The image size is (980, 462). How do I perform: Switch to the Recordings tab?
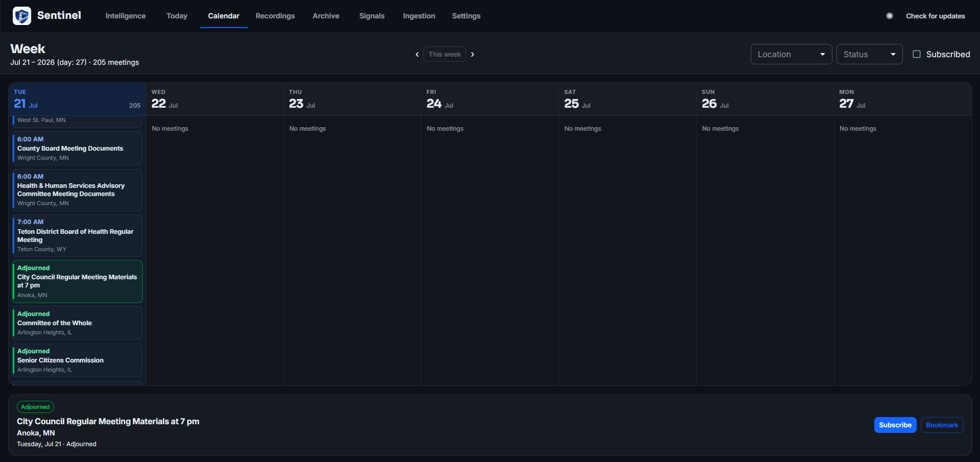click(x=275, y=16)
